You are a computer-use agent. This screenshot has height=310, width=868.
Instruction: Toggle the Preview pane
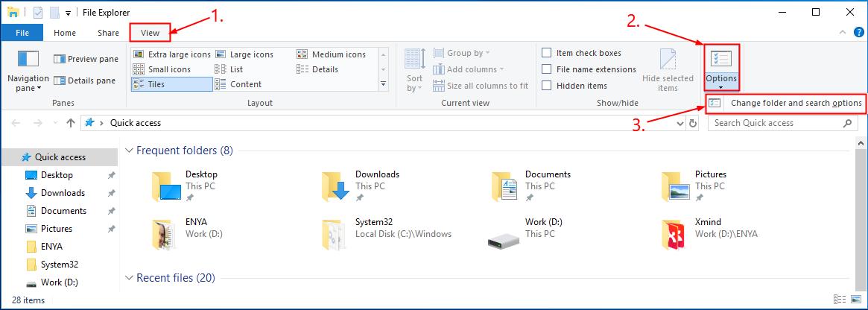point(86,59)
